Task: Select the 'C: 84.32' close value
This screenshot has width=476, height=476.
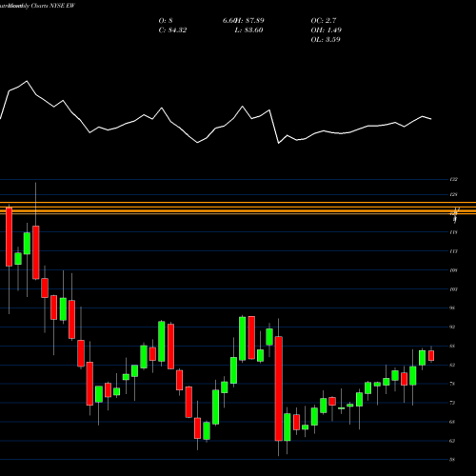Action: 172,30
